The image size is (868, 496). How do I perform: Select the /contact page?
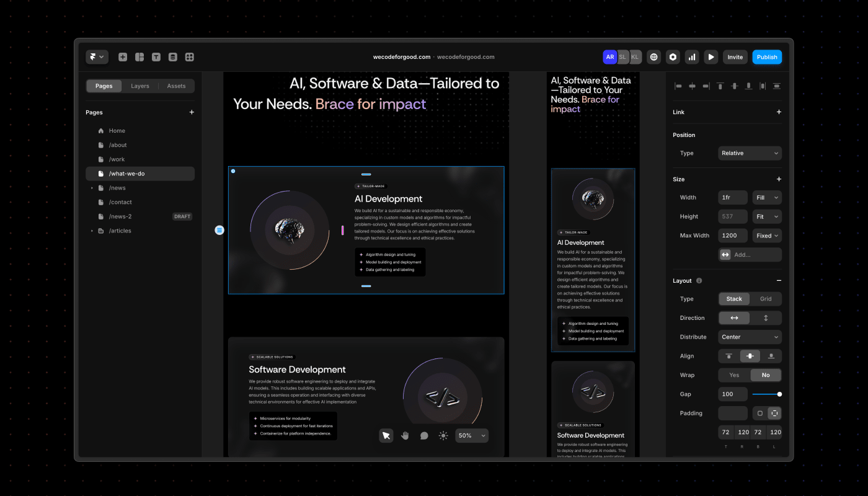(x=140, y=202)
